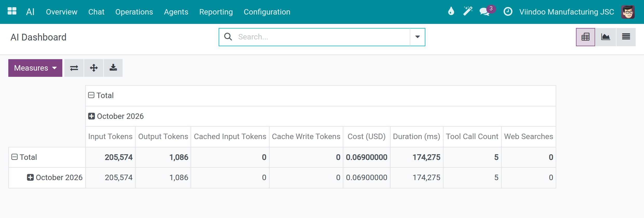
Task: Click the AI app title
Action: click(x=30, y=12)
